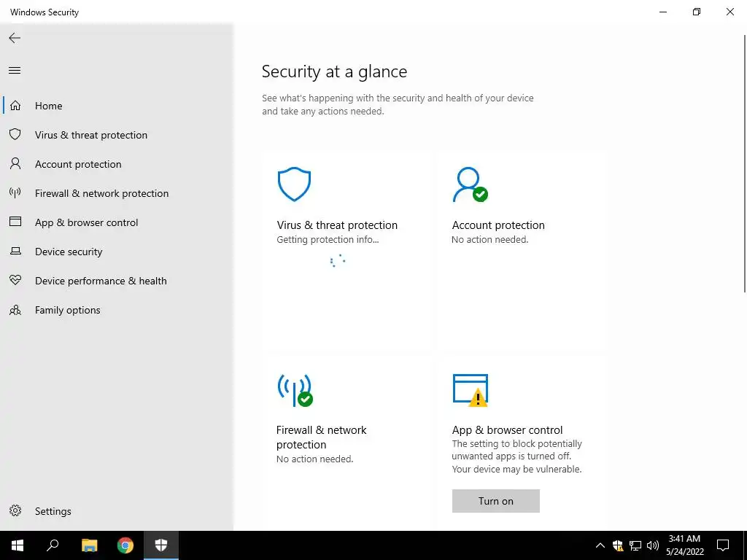The height and width of the screenshot is (560, 747).
Task: Open the Virus & threat protection tile title
Action: click(x=337, y=225)
